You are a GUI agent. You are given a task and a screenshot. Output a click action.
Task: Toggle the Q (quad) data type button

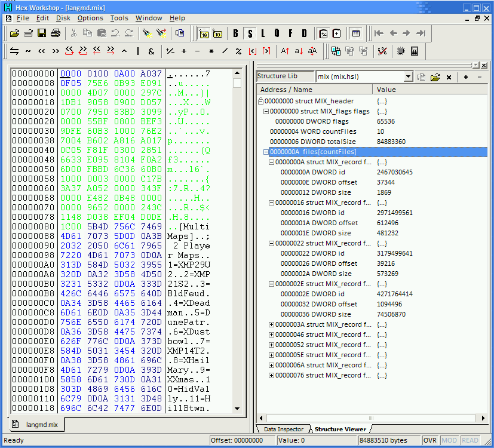pos(277,33)
